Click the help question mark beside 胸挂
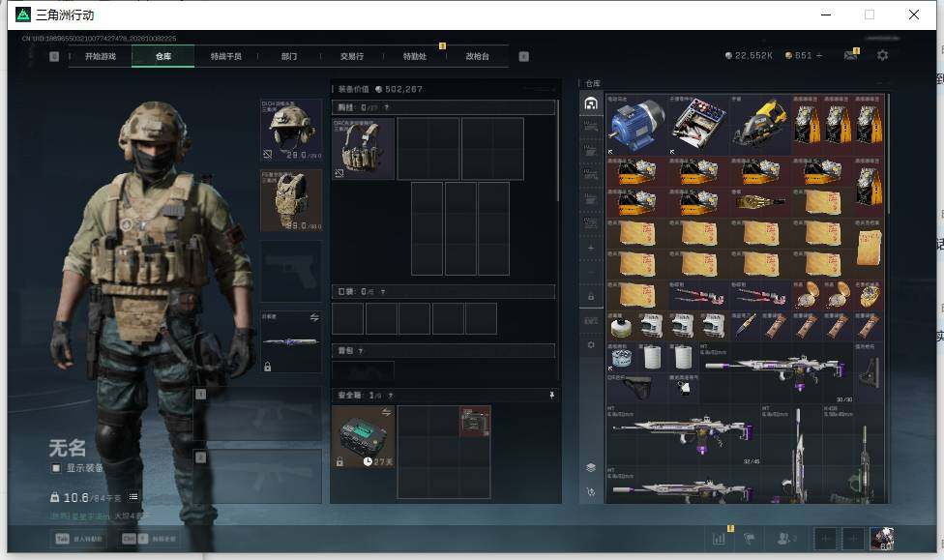 (x=387, y=107)
